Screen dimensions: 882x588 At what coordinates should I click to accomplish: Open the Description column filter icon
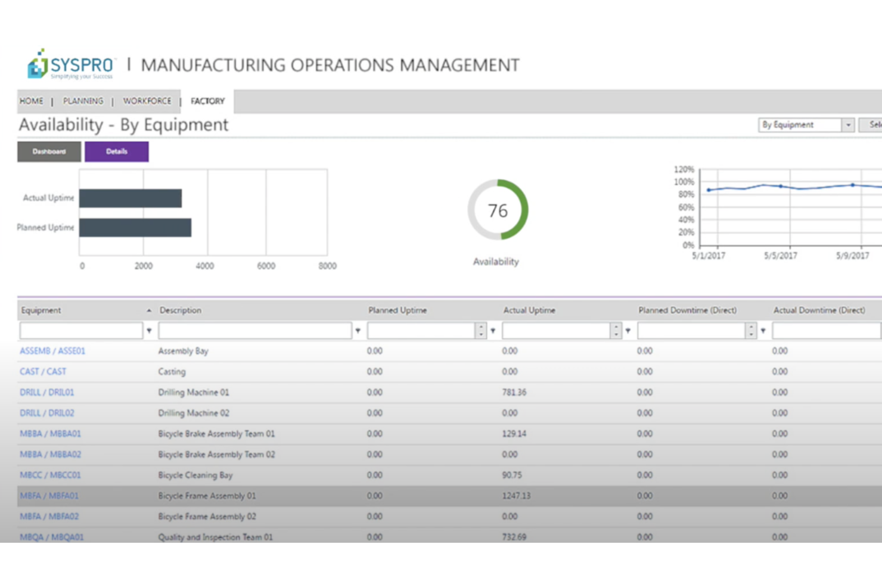click(358, 331)
